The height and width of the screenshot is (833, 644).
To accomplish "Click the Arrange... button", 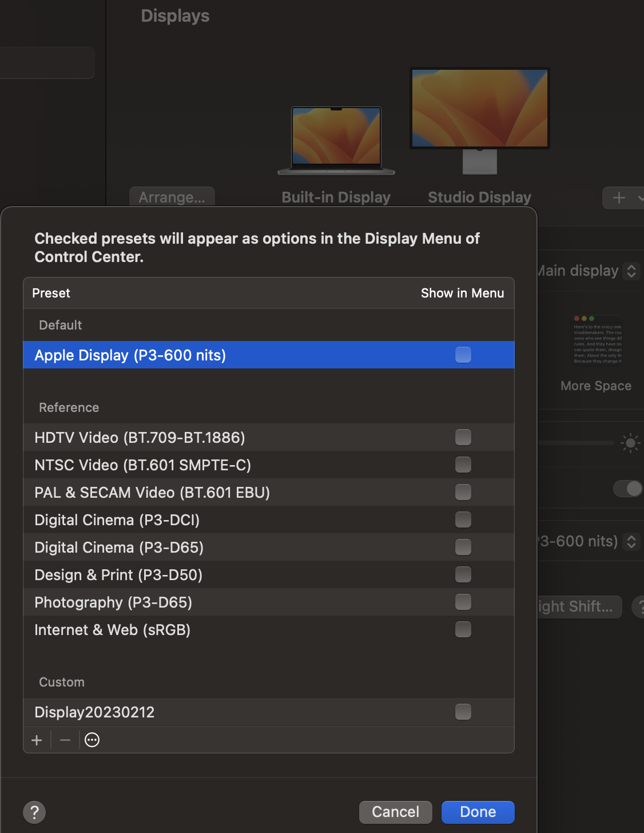I will point(172,197).
